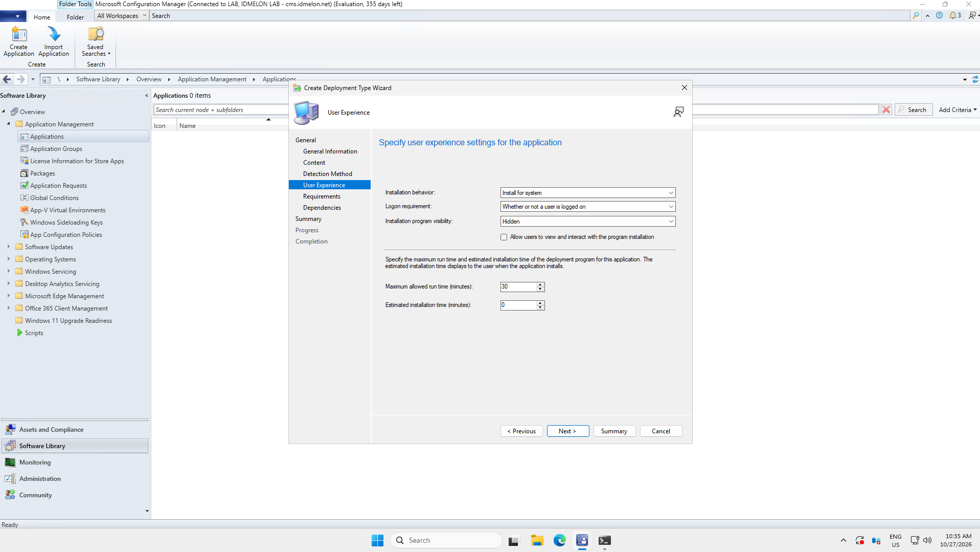
Task: Click the red clear search X icon
Action: pos(886,109)
